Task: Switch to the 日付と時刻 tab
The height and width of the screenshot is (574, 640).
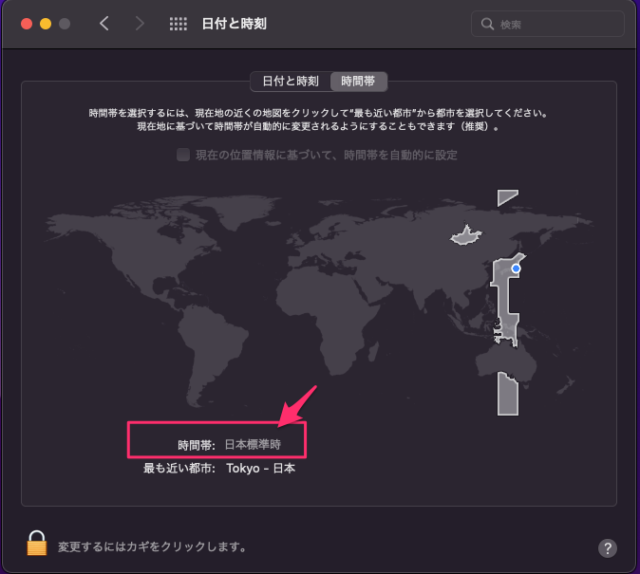Action: click(x=290, y=81)
